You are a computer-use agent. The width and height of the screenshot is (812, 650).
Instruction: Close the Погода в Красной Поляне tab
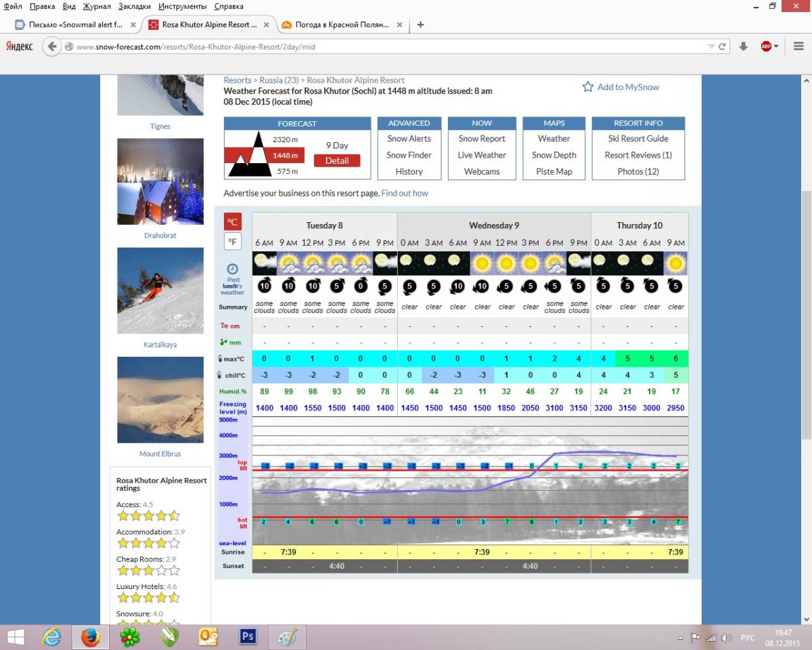pos(400,25)
